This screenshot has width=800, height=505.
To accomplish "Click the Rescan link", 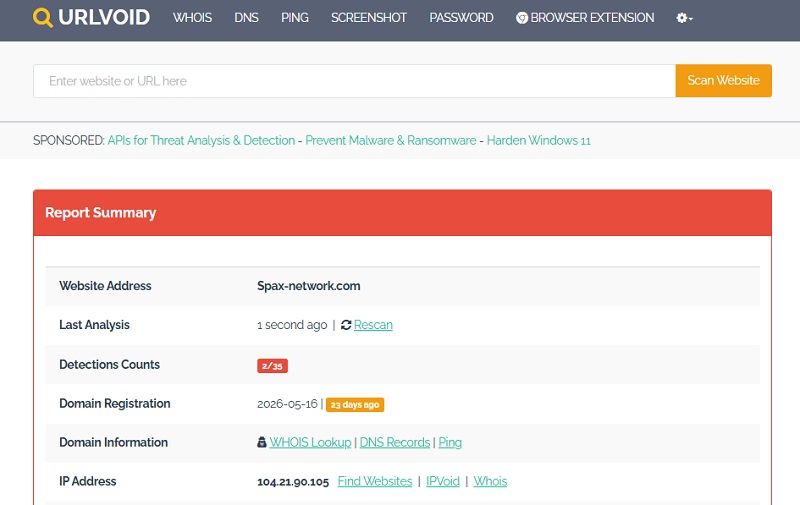I will click(373, 325).
